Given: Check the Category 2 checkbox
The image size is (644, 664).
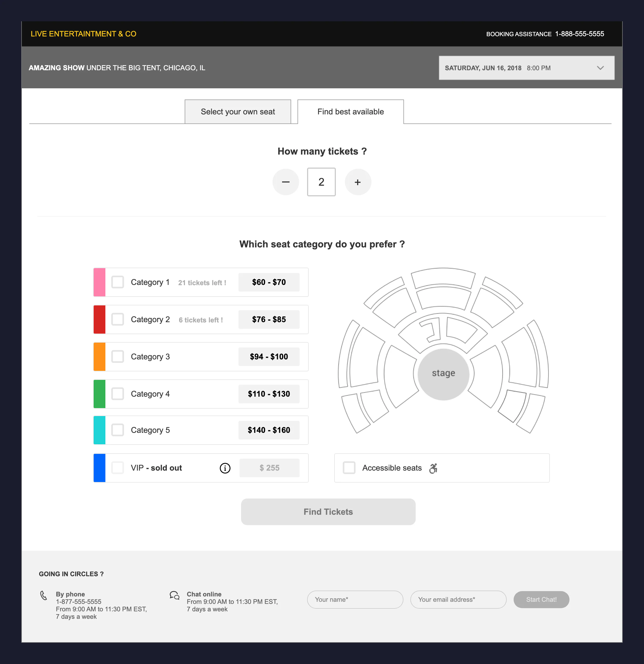Looking at the screenshot, I should pos(118,319).
